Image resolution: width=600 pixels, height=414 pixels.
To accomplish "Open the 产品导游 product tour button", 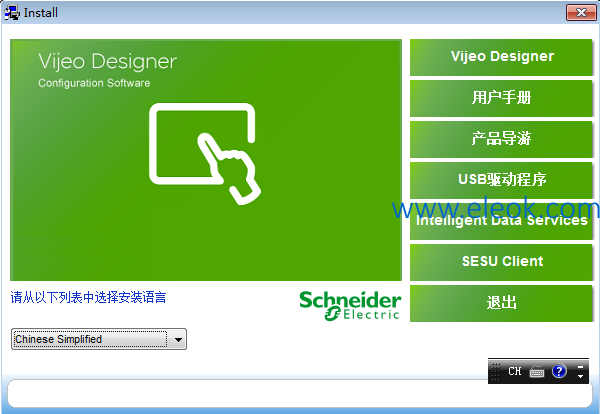I will tap(501, 139).
